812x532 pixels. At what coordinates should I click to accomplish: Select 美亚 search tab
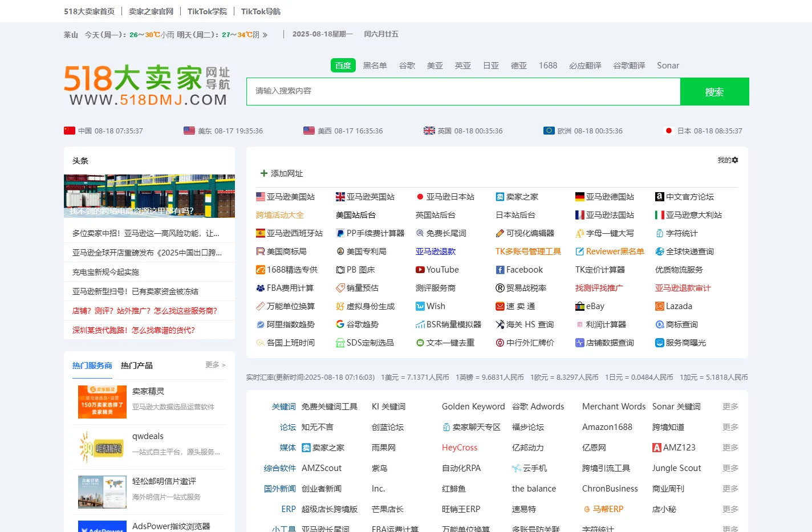pos(435,66)
